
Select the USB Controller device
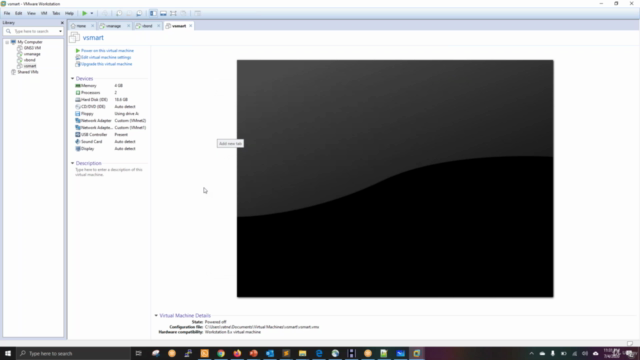pyautogui.click(x=110, y=135)
